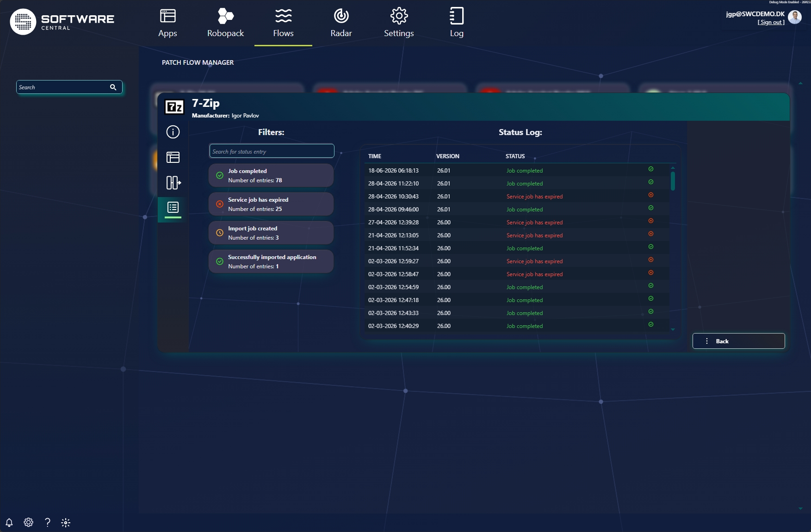Select the 18-06-2026 06:18:13 log row
The image size is (811, 532).
pyautogui.click(x=517, y=170)
